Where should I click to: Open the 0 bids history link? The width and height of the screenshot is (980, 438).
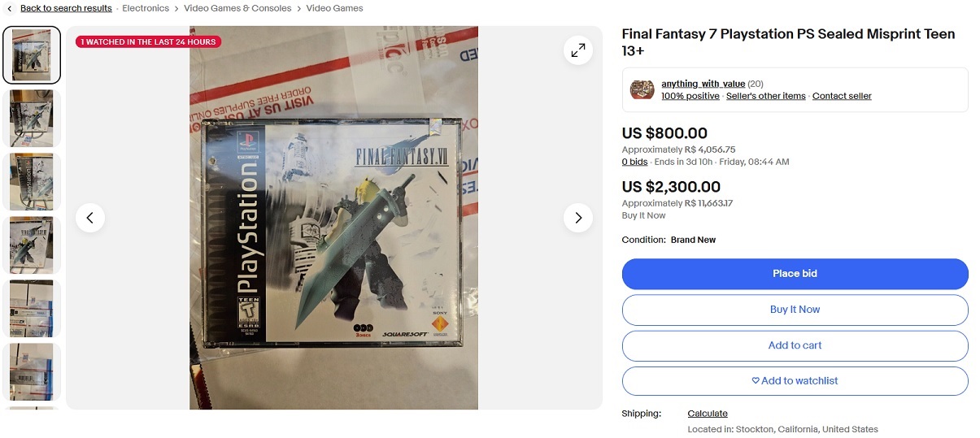coord(634,162)
